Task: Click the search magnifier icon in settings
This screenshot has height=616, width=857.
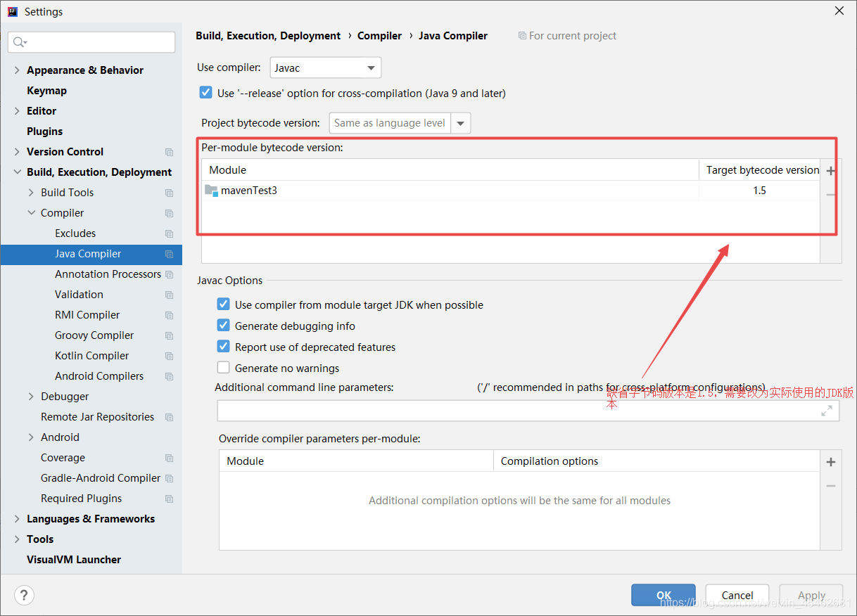Action: [x=20, y=42]
